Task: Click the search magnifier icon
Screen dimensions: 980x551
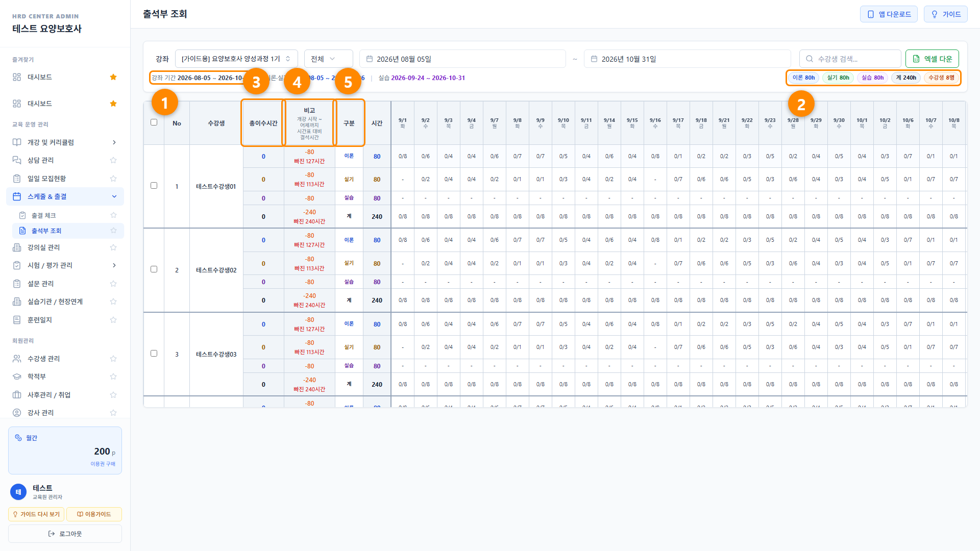Action: (810, 59)
